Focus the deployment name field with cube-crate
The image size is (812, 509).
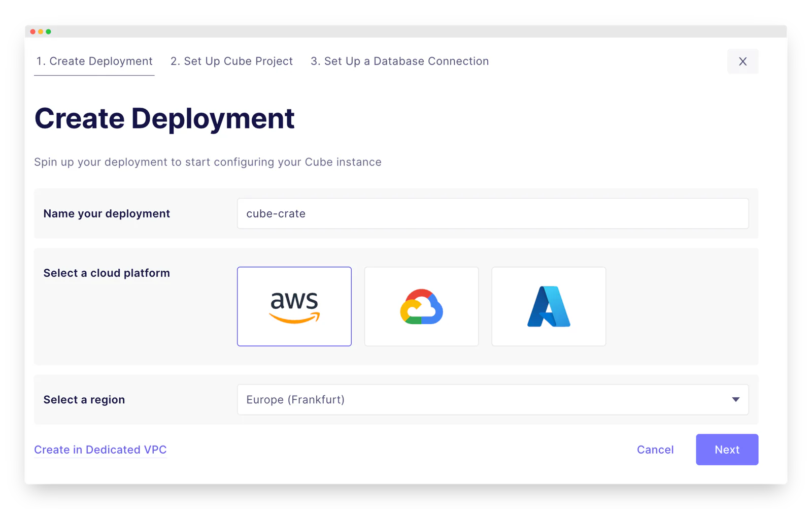click(493, 213)
